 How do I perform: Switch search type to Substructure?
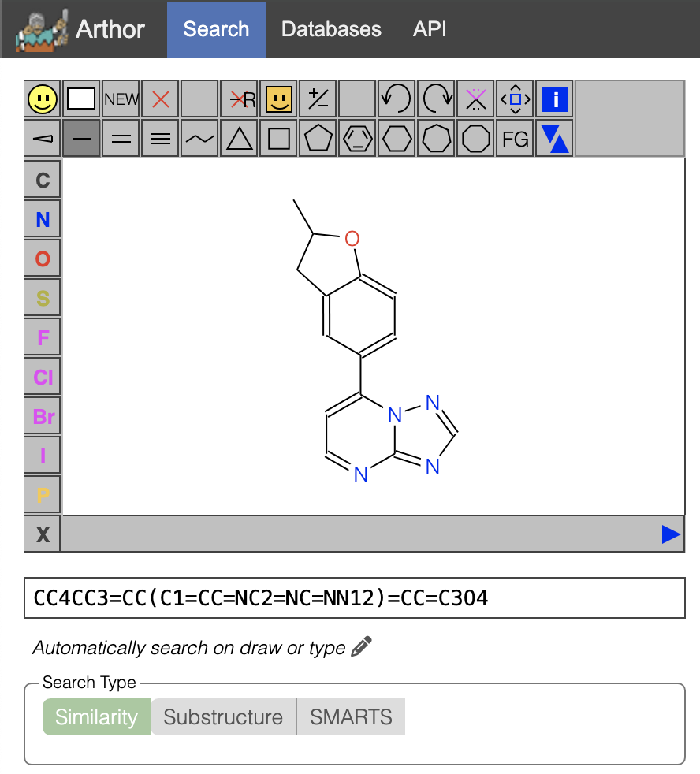[x=223, y=716]
